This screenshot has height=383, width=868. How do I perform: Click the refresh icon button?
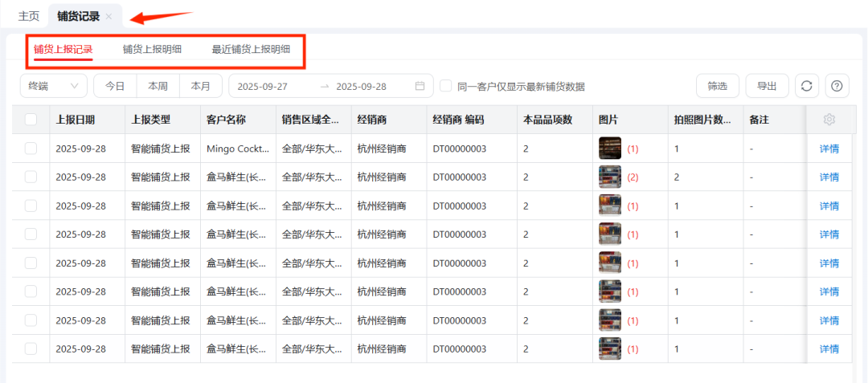pos(807,86)
